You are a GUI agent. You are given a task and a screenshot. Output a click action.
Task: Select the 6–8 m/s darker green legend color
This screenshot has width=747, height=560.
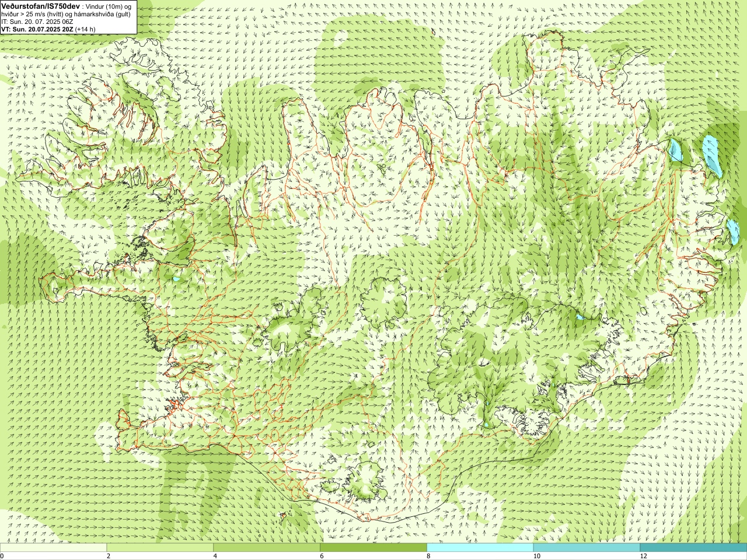click(373, 548)
